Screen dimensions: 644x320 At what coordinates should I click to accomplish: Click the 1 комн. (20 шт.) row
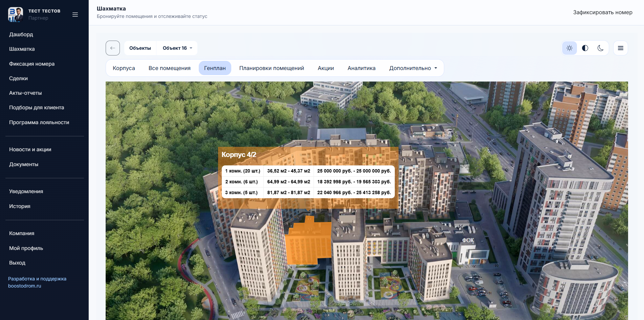308,171
